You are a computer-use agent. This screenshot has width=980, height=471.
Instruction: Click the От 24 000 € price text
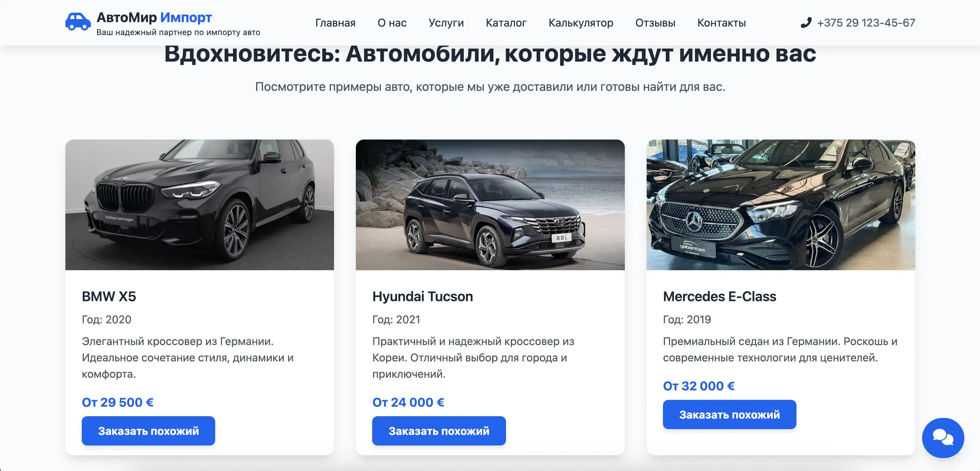tap(408, 402)
